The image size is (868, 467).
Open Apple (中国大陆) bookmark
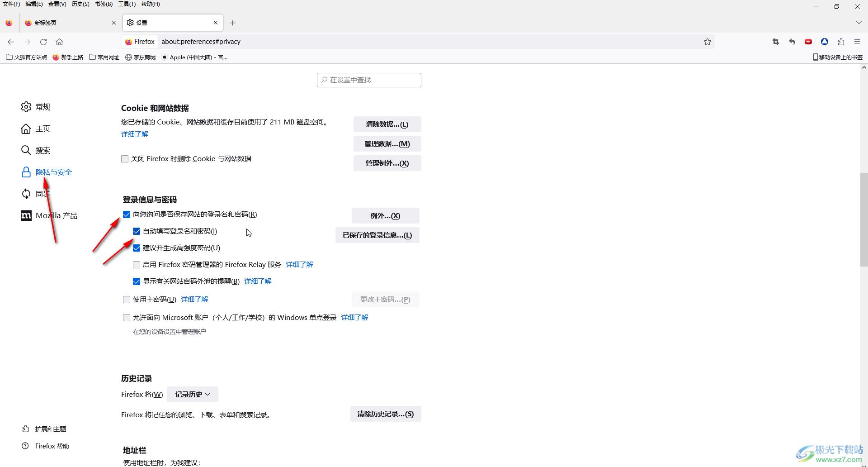[194, 57]
